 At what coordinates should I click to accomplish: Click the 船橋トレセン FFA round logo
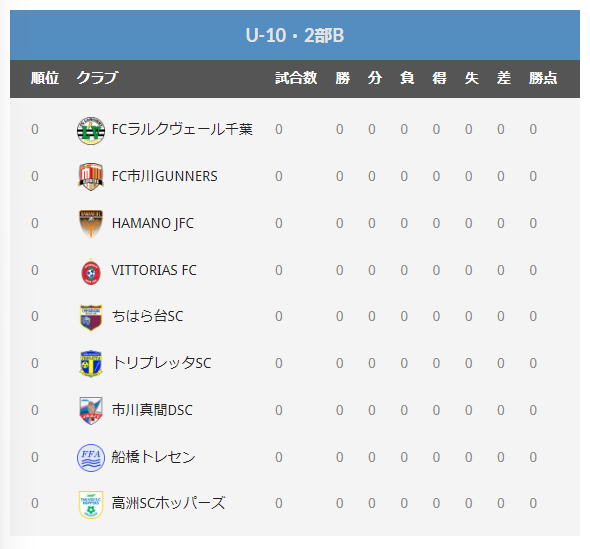click(91, 458)
